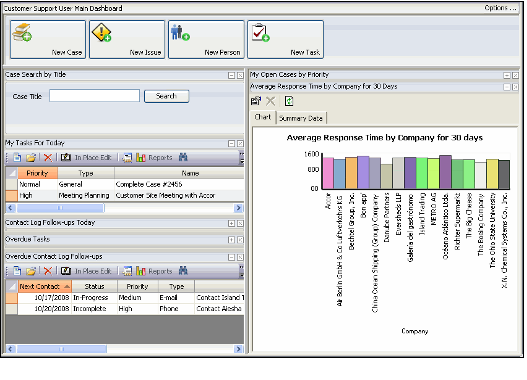The width and height of the screenshot is (527, 380).
Task: Toggle In Place Edit in Overdue Follow-ups toolbar
Action: (x=86, y=271)
